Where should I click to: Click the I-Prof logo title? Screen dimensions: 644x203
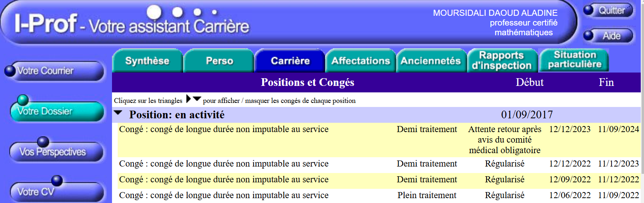[132, 24]
